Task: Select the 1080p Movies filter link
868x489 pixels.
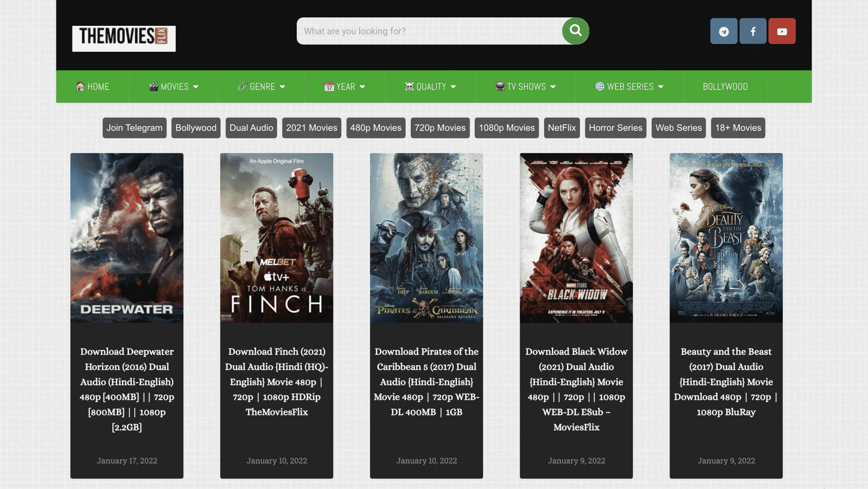Action: pyautogui.click(x=506, y=128)
